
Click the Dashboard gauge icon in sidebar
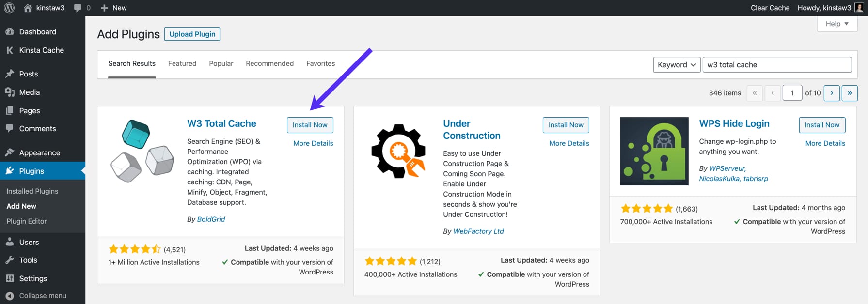tap(10, 32)
